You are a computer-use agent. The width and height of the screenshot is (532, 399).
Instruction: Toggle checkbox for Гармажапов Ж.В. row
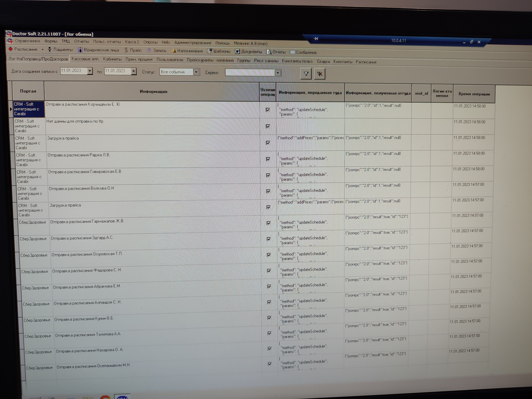point(268,223)
